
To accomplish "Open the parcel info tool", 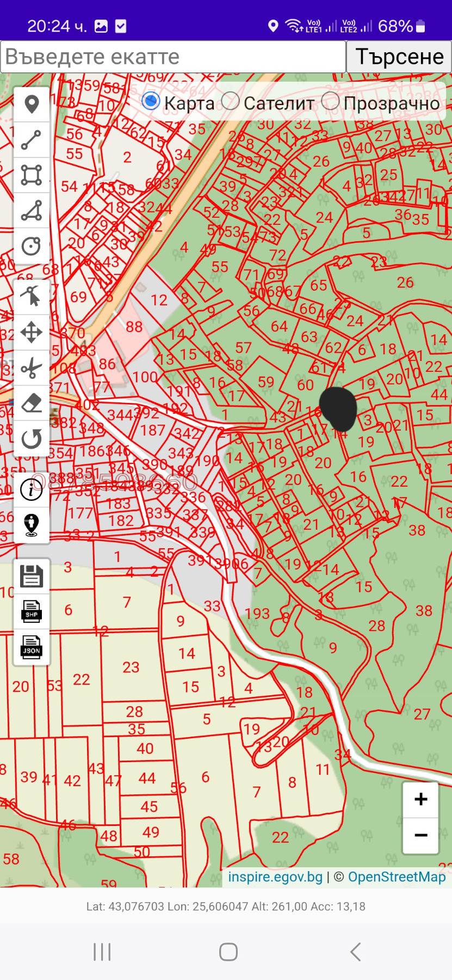I will click(32, 489).
